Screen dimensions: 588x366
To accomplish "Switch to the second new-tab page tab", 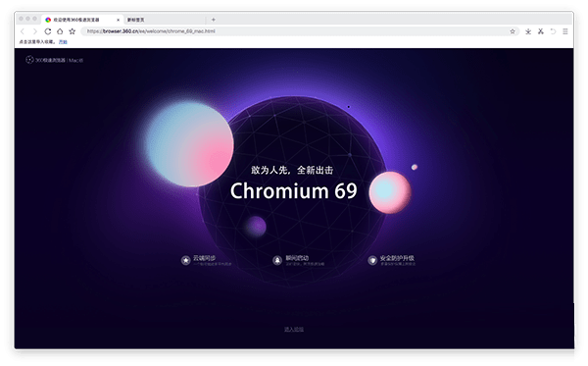I will point(165,20).
